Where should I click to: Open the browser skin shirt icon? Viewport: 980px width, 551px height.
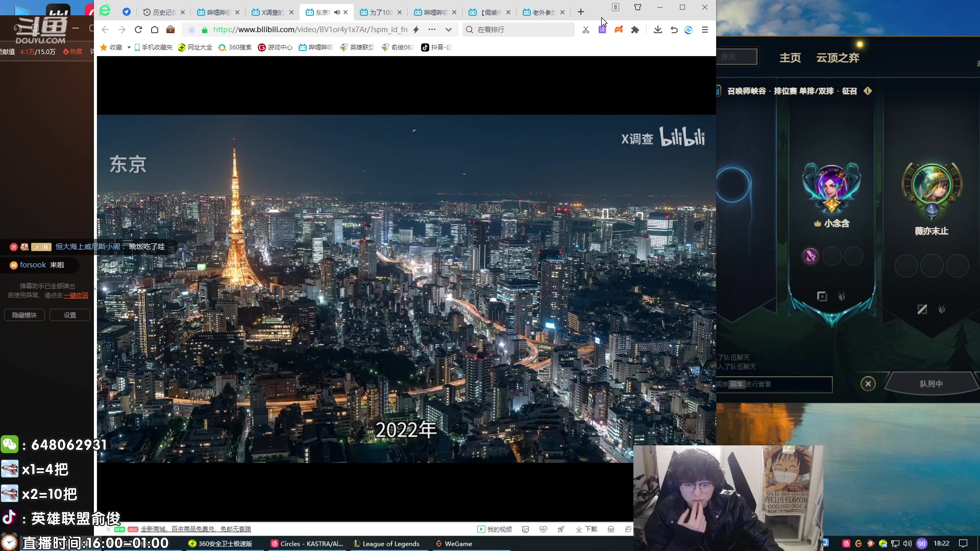pyautogui.click(x=638, y=7)
